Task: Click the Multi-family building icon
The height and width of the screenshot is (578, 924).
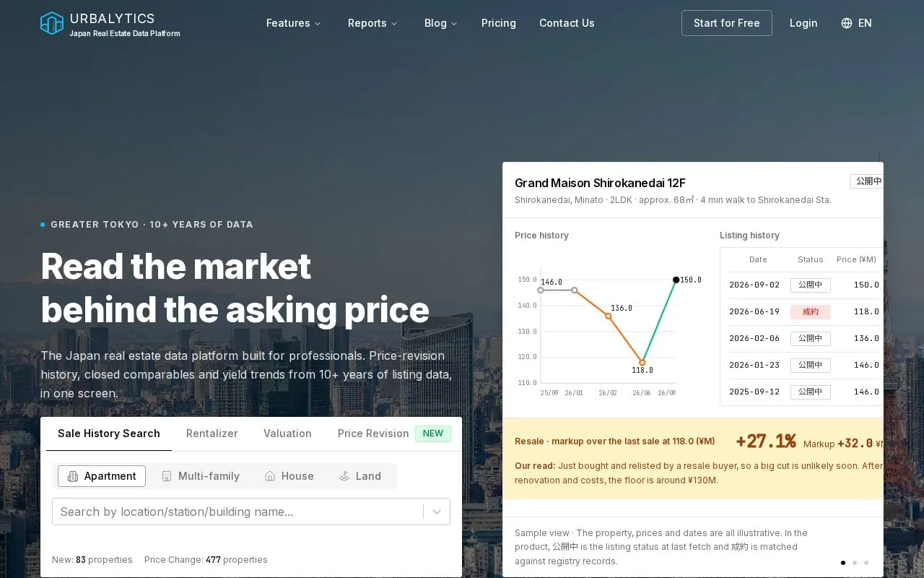Action: tap(167, 476)
